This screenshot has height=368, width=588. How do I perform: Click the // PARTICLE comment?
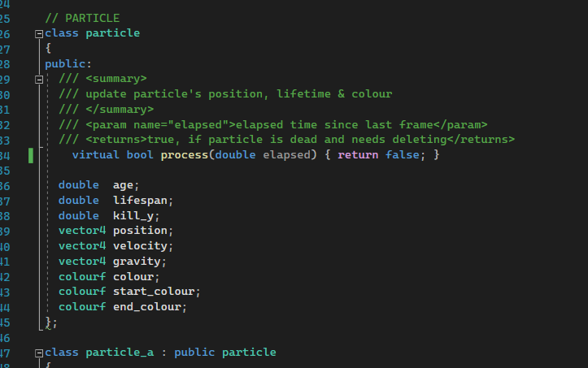pyautogui.click(x=82, y=18)
